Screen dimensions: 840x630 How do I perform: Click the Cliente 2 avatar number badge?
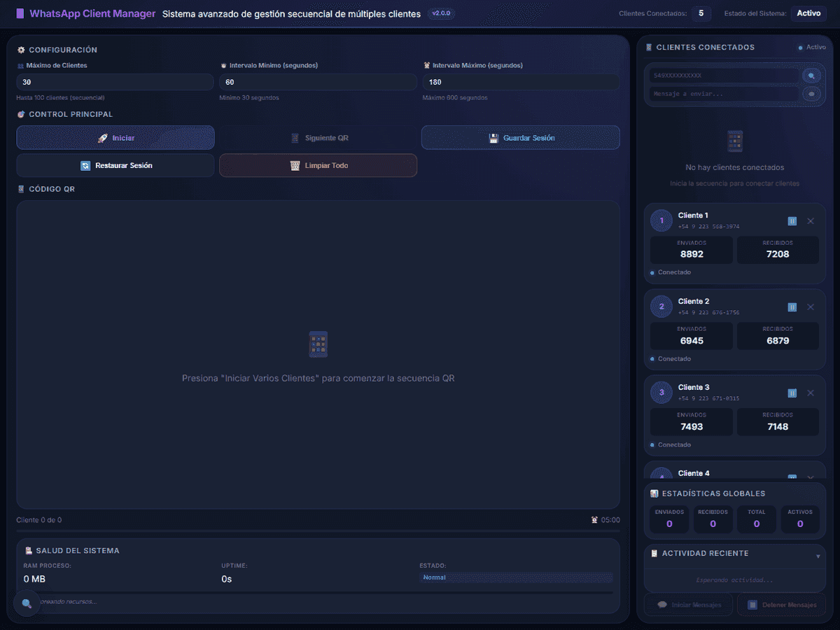pyautogui.click(x=661, y=307)
